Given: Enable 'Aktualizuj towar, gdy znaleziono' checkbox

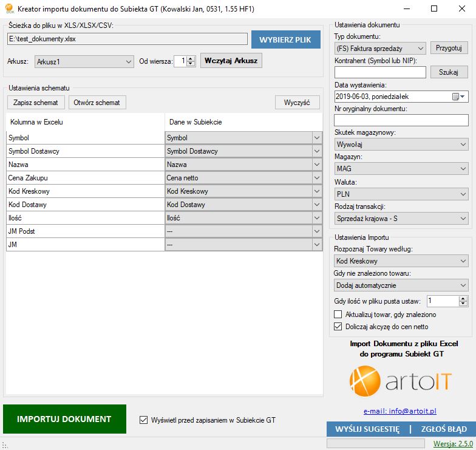Looking at the screenshot, I should click(x=338, y=315).
